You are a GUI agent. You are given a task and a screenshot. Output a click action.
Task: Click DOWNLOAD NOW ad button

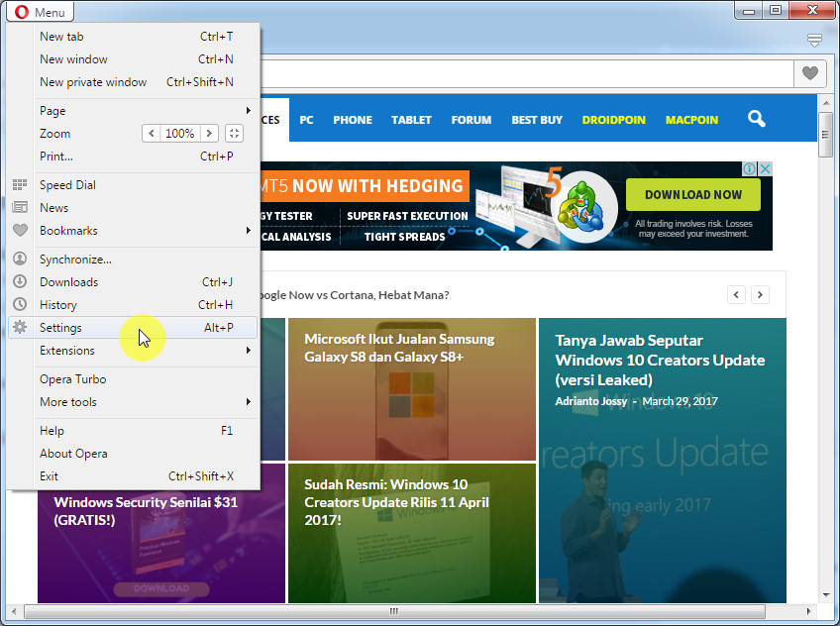click(x=693, y=194)
